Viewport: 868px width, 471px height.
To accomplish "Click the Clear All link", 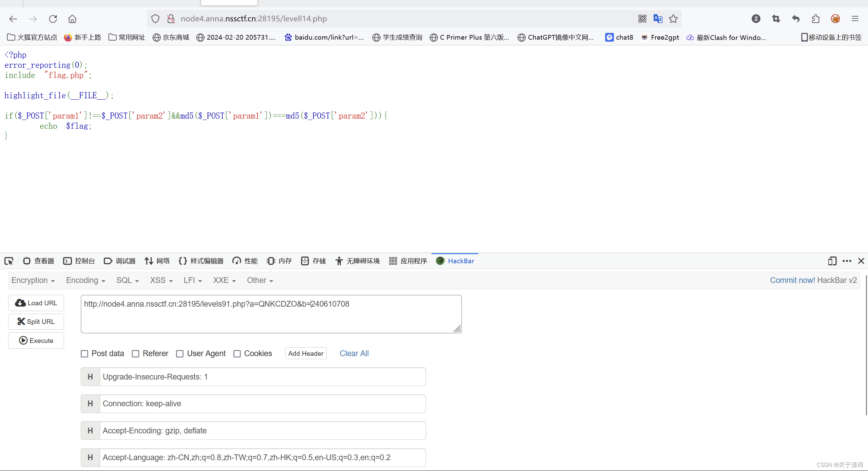I will point(354,353).
